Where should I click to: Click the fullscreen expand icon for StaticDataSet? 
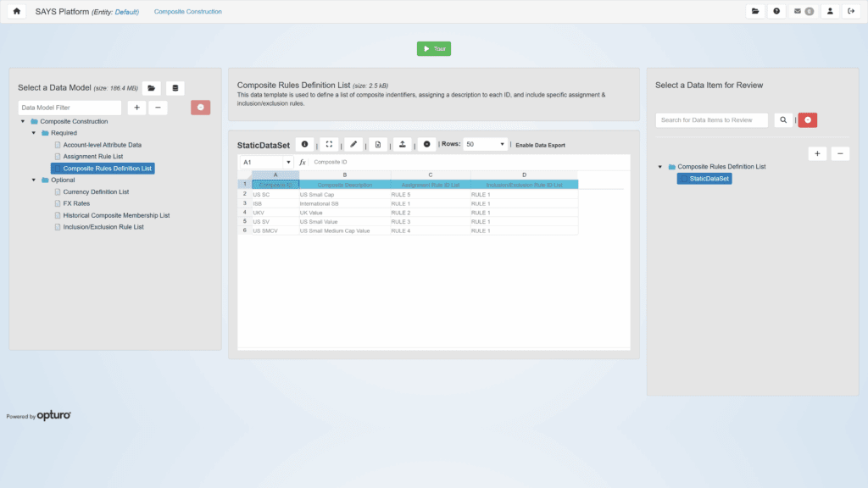(329, 144)
